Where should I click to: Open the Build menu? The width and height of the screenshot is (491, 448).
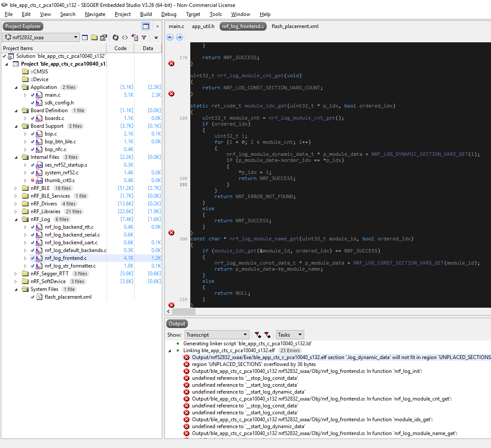(x=146, y=14)
